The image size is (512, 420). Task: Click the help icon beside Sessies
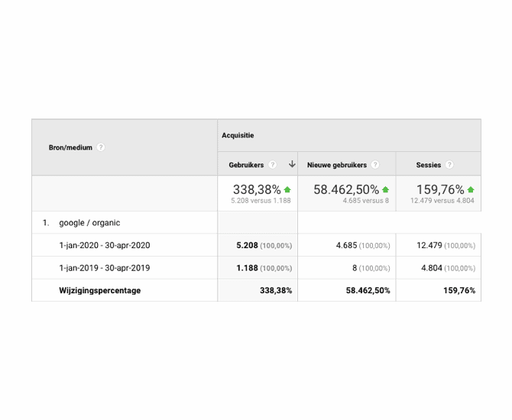[x=449, y=165]
